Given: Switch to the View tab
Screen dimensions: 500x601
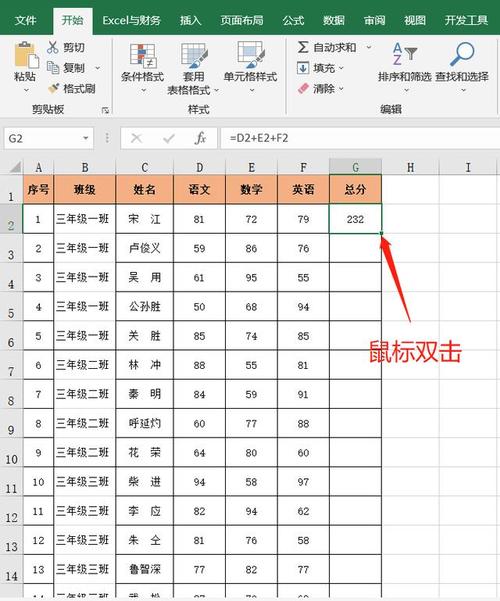Looking at the screenshot, I should pyautogui.click(x=415, y=20).
